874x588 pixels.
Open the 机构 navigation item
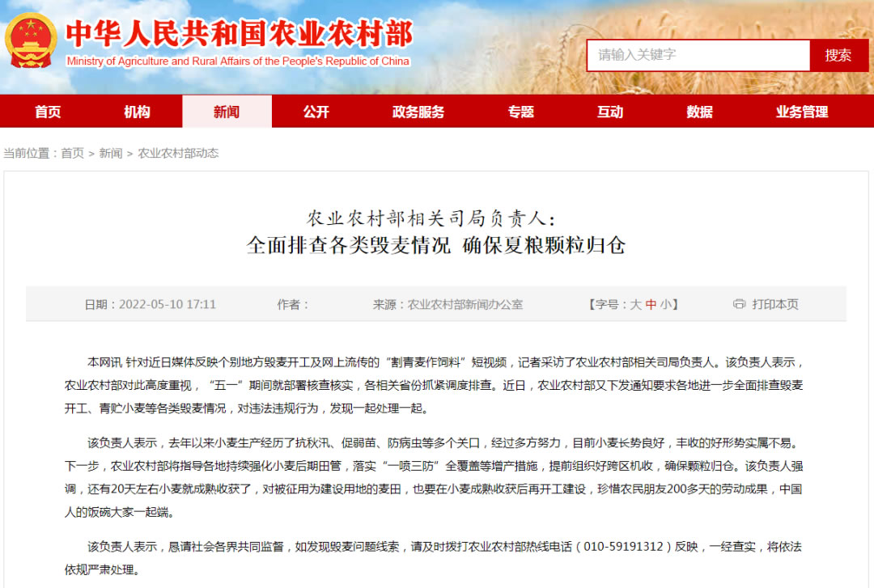[137, 112]
